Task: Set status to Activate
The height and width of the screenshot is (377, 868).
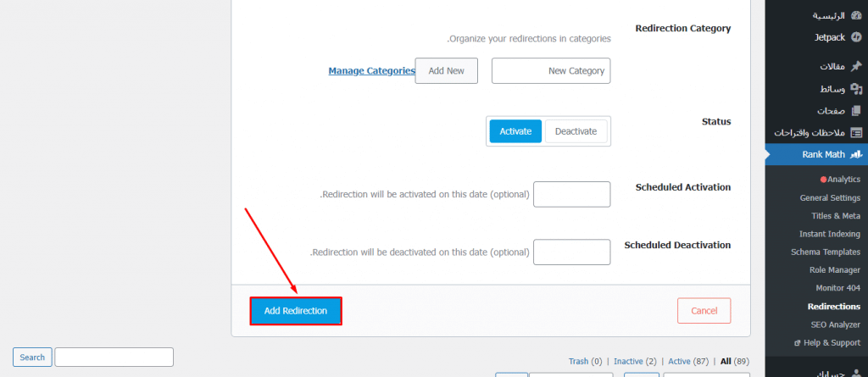Action: click(x=515, y=132)
